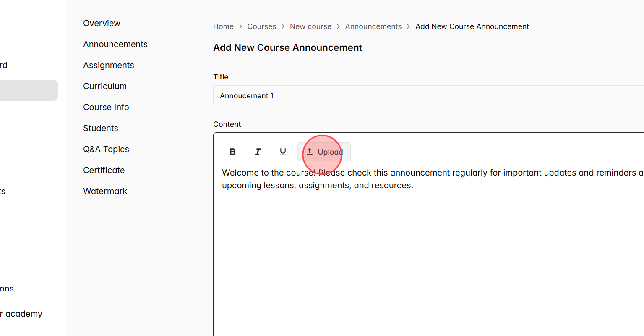Open the Q&A Topics section

[x=106, y=149]
